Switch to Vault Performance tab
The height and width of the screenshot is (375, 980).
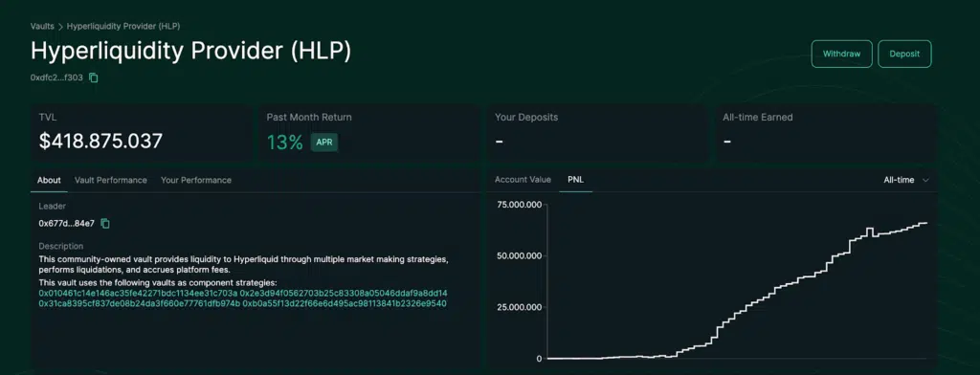pos(111,180)
